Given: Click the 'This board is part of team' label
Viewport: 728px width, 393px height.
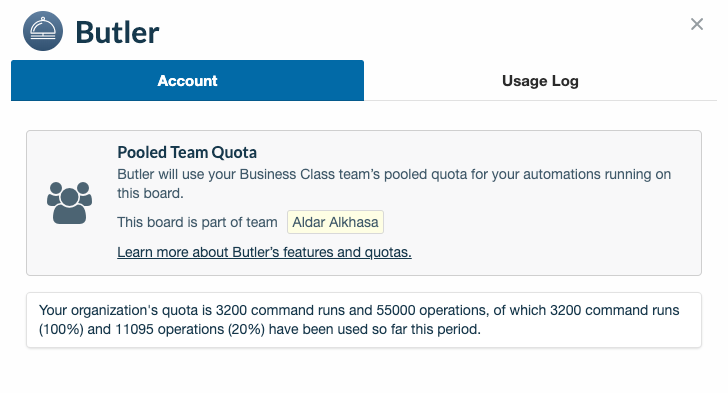Looking at the screenshot, I should click(197, 222).
